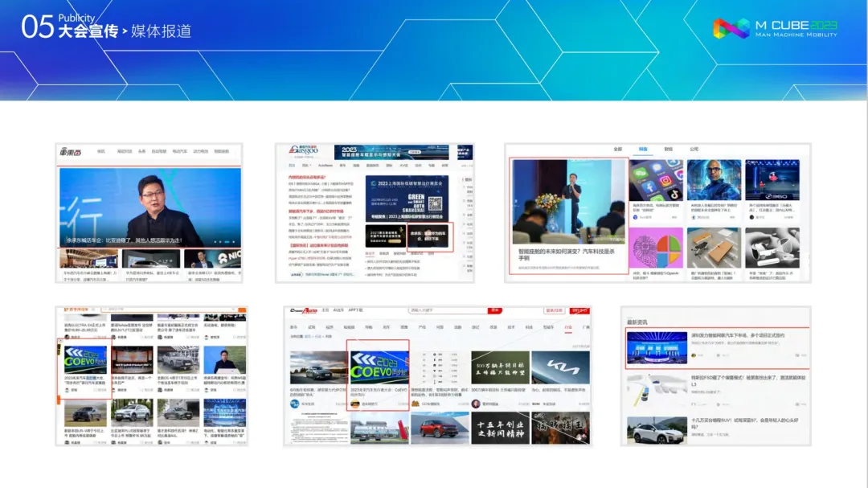Screen dimensions: 868x488
Task: Switch to the 全部 tab
Action: point(617,149)
